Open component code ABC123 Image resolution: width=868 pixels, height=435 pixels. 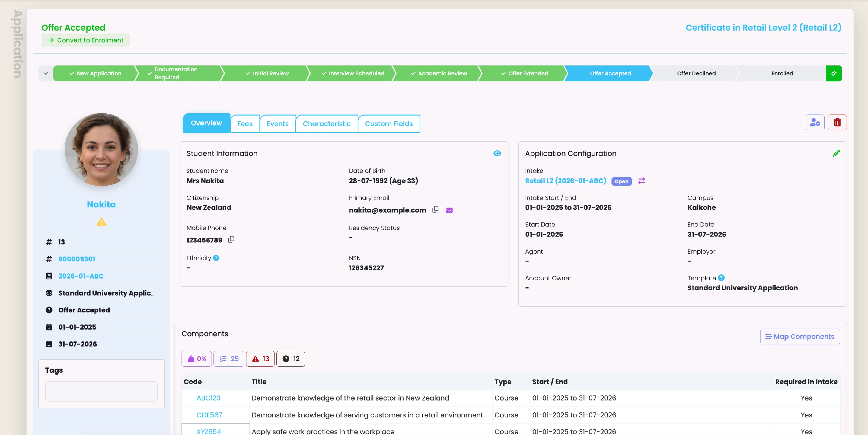[x=208, y=398]
